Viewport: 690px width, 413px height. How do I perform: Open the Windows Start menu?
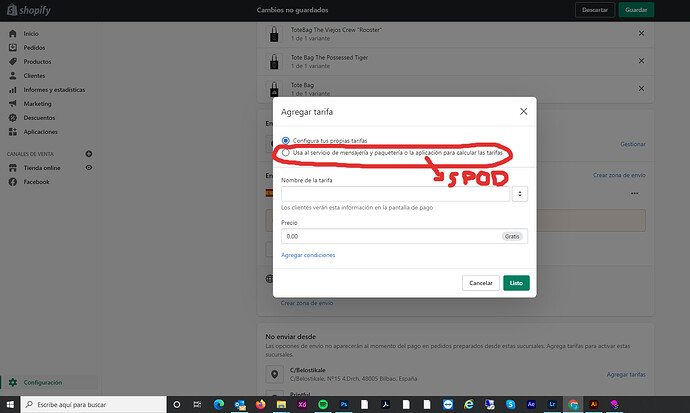[x=10, y=404]
